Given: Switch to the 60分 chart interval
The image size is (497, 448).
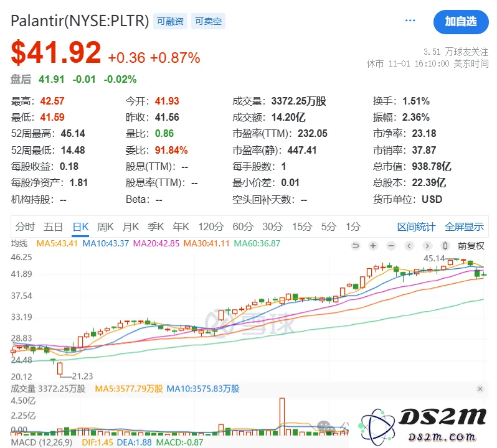Looking at the screenshot, I should (x=243, y=226).
